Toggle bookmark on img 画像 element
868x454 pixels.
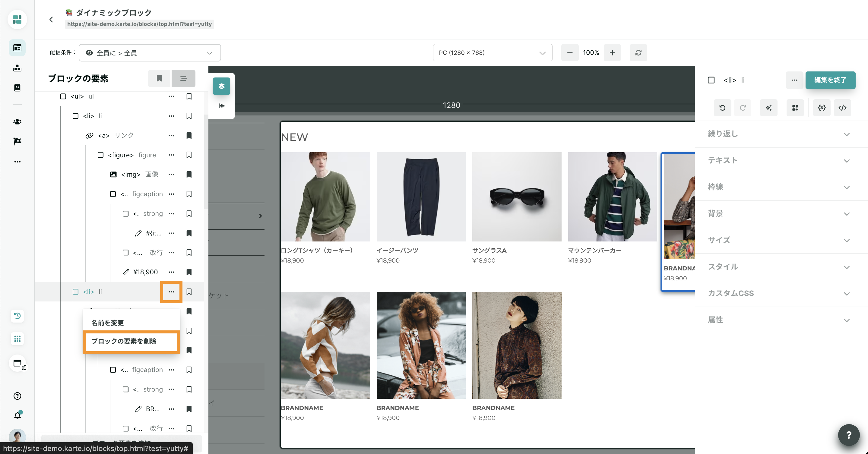coord(189,175)
